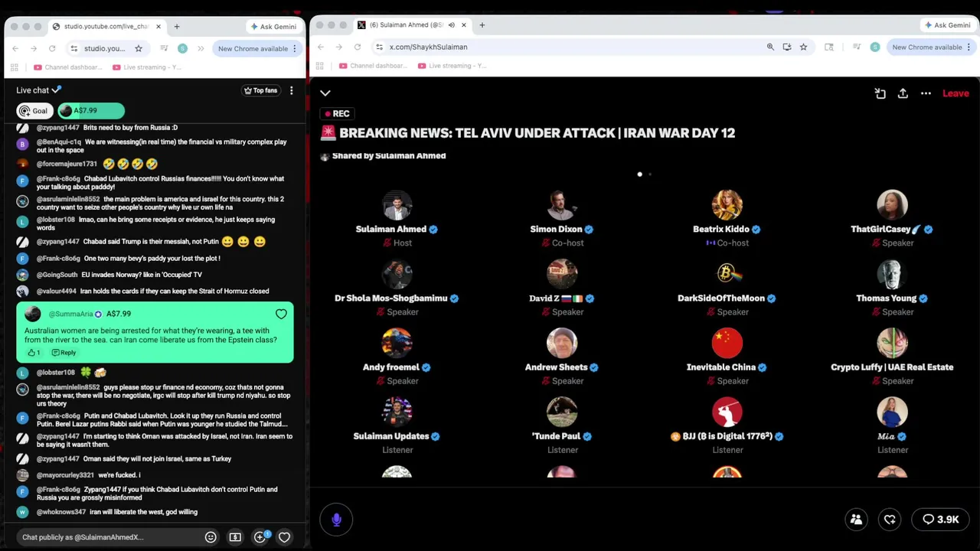Open live chat three-dot options menu

[291, 90]
